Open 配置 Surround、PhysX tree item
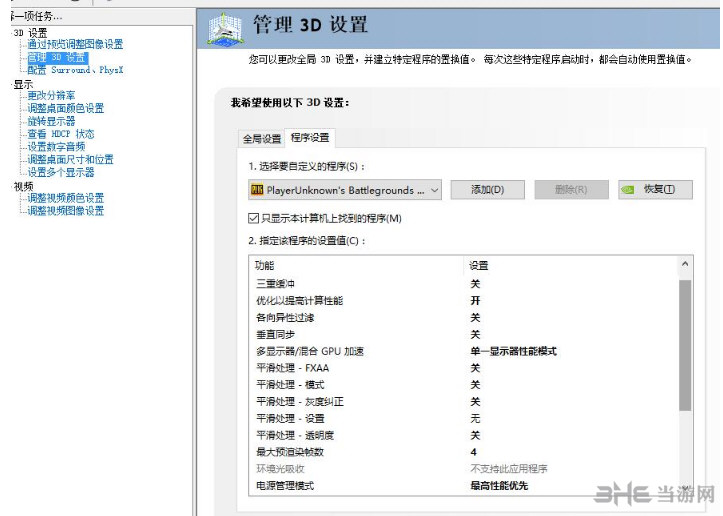723x516 pixels. [x=75, y=70]
